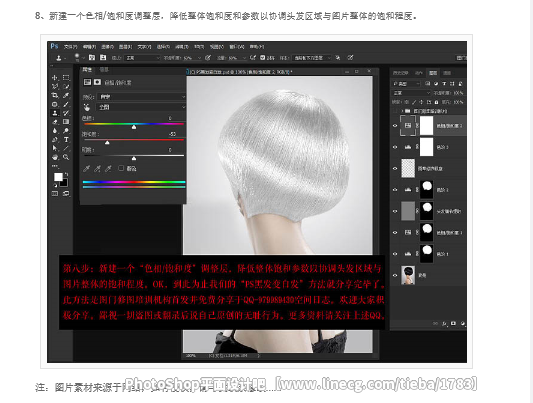Viewport: 533px width, 403px height.
Task: Open the channel range dropdown showing 全图
Action: (x=141, y=107)
